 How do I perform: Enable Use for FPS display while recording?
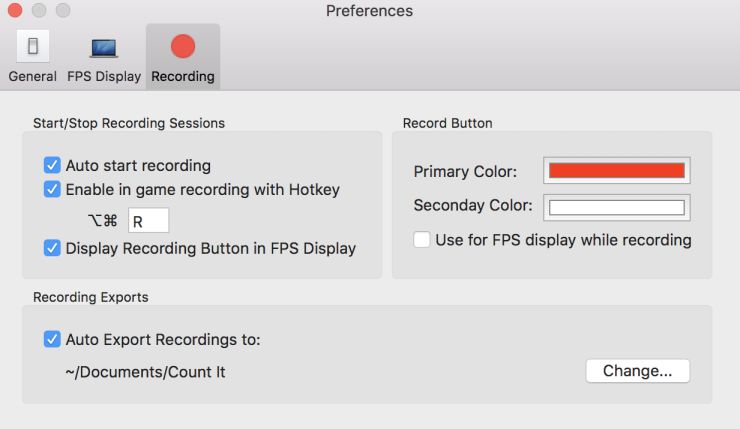pos(422,240)
